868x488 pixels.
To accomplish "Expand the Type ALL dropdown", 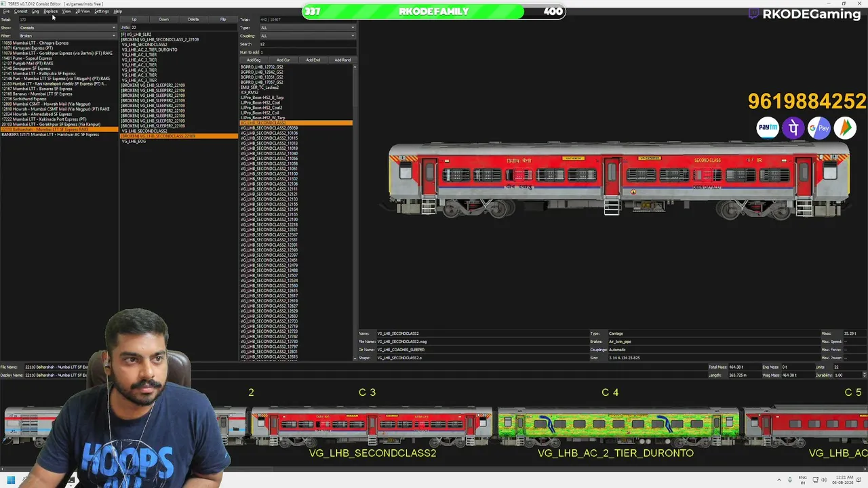I will coord(307,28).
